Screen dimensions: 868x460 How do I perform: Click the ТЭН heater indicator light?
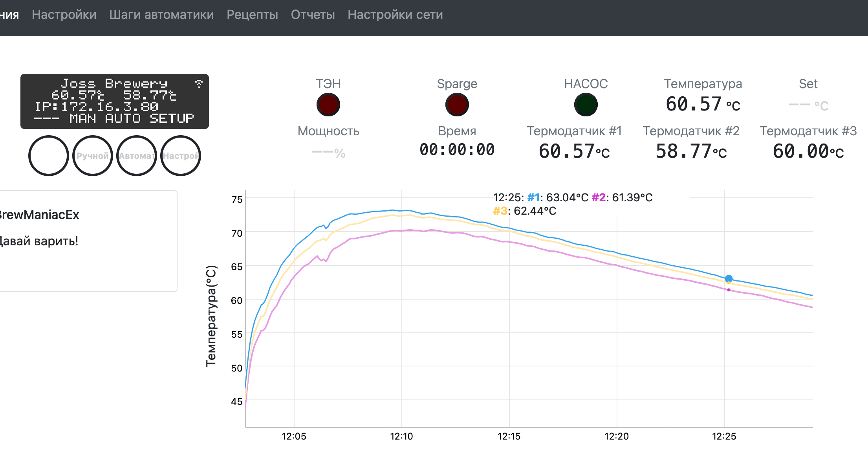click(328, 105)
